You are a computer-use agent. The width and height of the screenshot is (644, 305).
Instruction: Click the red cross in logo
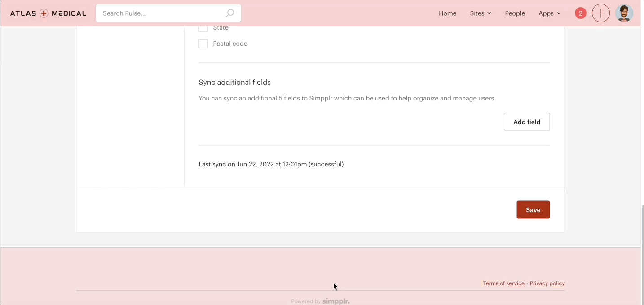pos(44,13)
